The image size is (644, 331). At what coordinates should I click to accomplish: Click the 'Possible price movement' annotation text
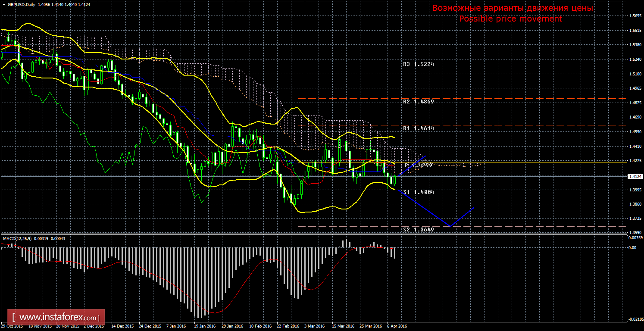click(x=510, y=19)
